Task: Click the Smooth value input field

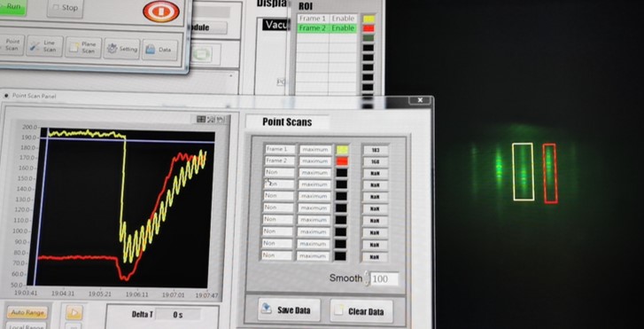Action: click(384, 279)
